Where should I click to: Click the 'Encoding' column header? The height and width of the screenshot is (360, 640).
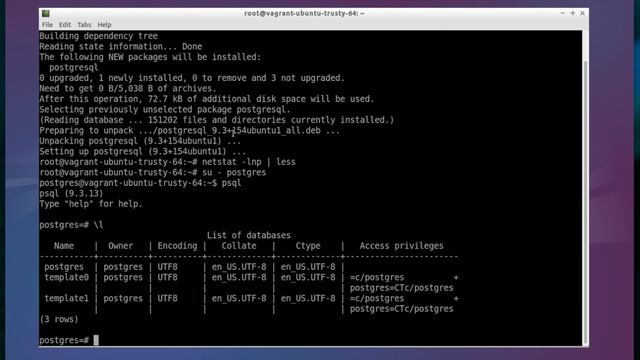click(x=177, y=246)
